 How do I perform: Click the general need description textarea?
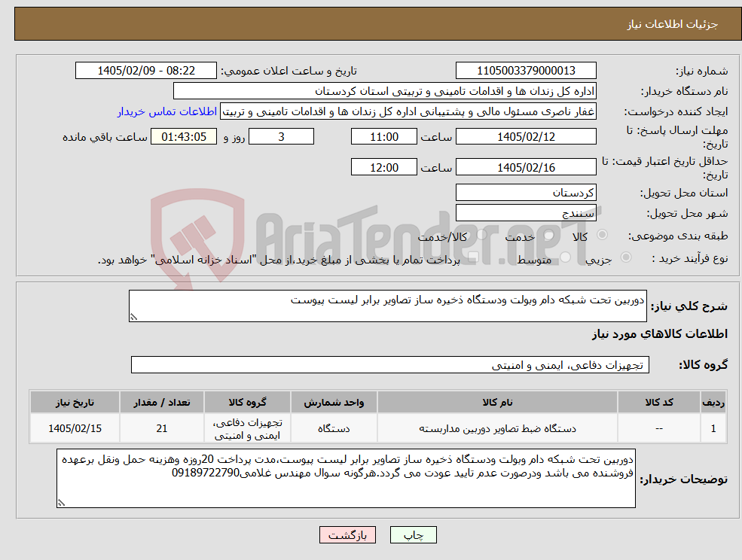(x=387, y=306)
